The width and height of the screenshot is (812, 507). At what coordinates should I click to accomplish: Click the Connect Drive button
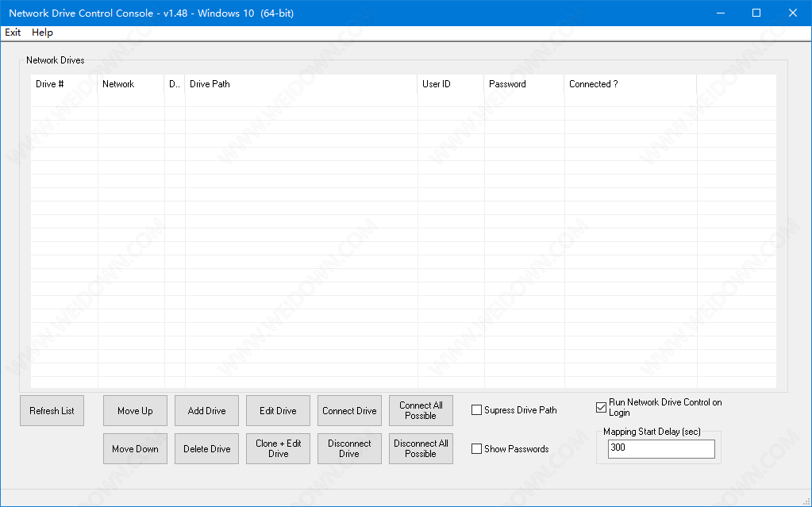[349, 411]
